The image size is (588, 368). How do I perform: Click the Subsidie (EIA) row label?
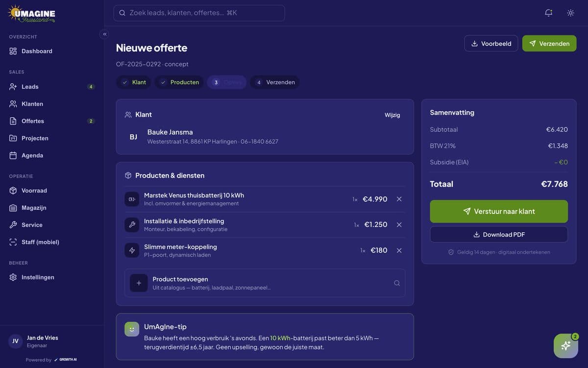(x=449, y=162)
